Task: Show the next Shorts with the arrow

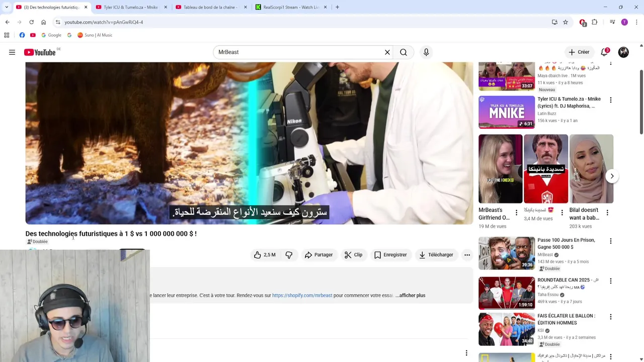Action: pos(612,176)
